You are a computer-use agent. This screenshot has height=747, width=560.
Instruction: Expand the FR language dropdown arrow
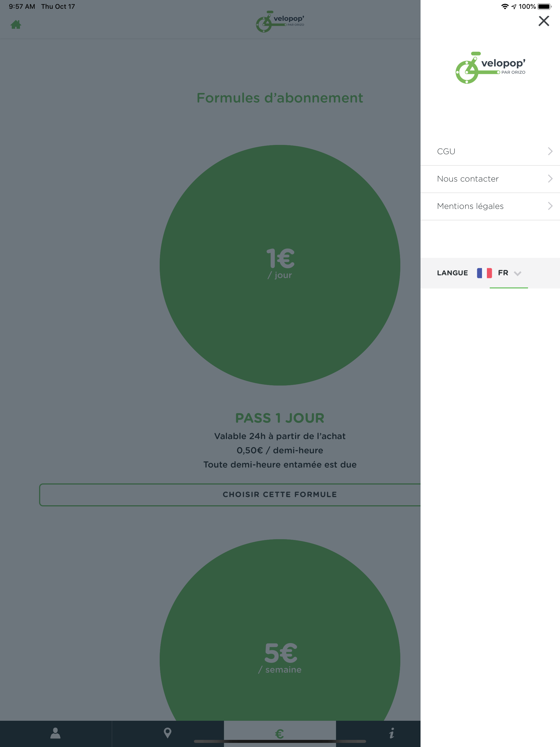(517, 273)
